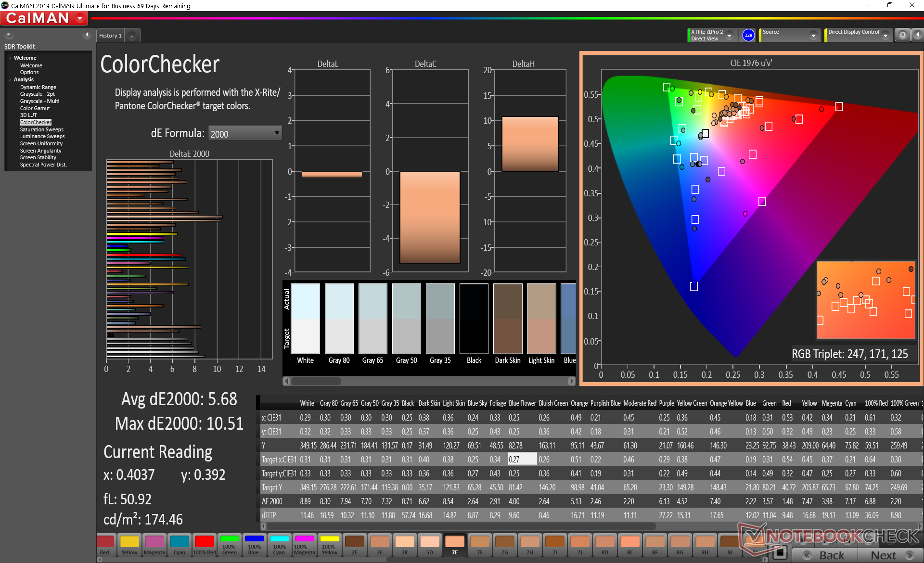Click the blue 229 meter mode indicator
This screenshot has height=563, width=924.
tap(748, 35)
